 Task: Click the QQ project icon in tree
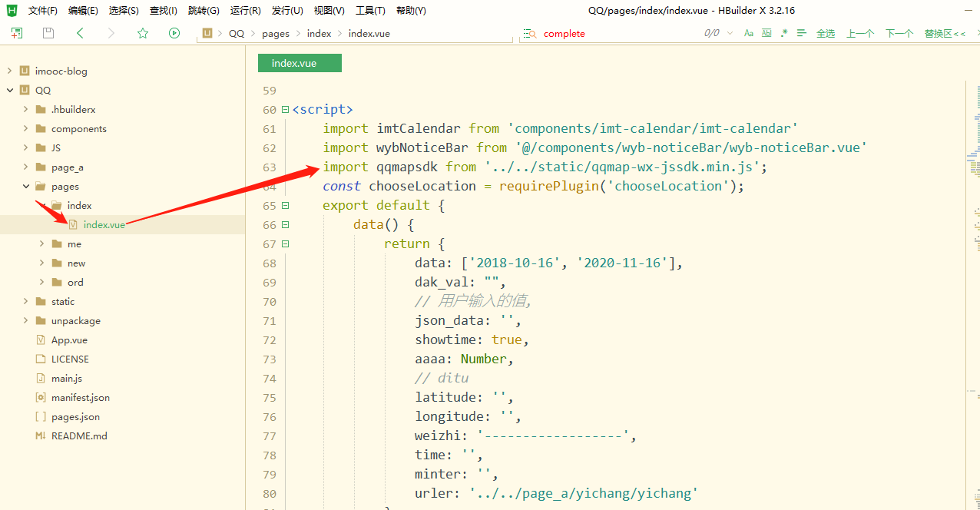25,90
